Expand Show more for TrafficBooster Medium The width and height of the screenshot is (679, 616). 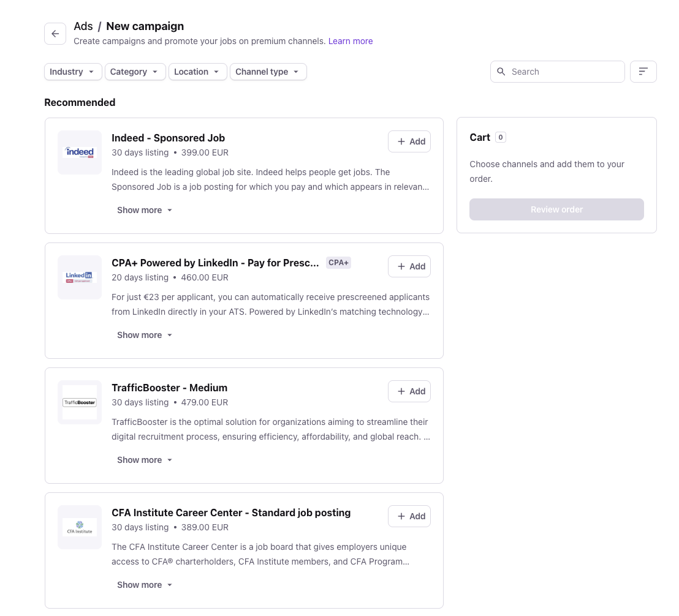pyautogui.click(x=145, y=460)
